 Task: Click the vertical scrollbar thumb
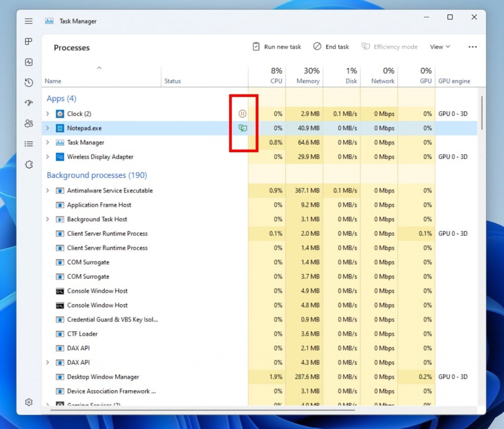click(x=482, y=113)
